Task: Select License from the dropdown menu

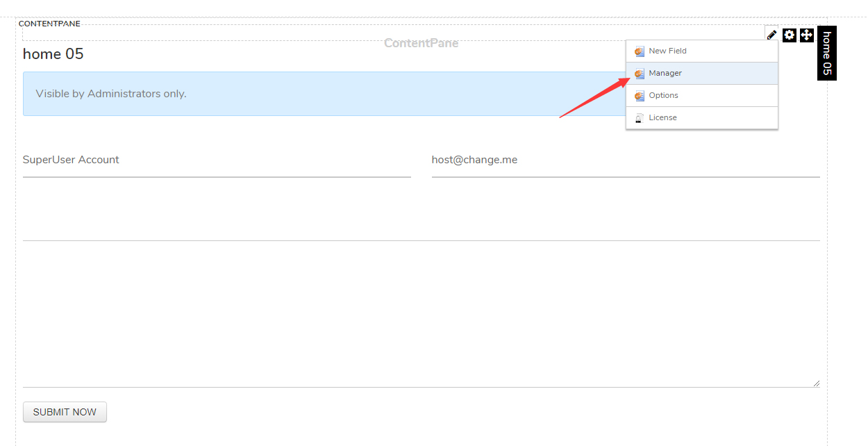Action: pyautogui.click(x=664, y=117)
